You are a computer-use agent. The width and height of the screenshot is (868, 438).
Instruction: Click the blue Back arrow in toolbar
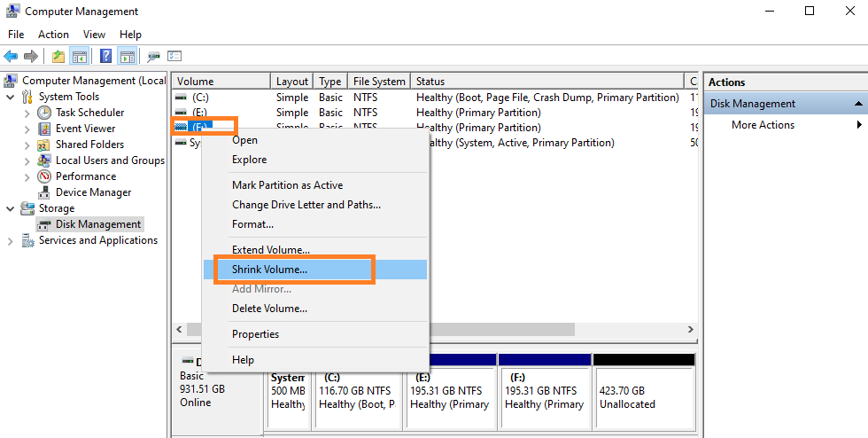(x=11, y=56)
